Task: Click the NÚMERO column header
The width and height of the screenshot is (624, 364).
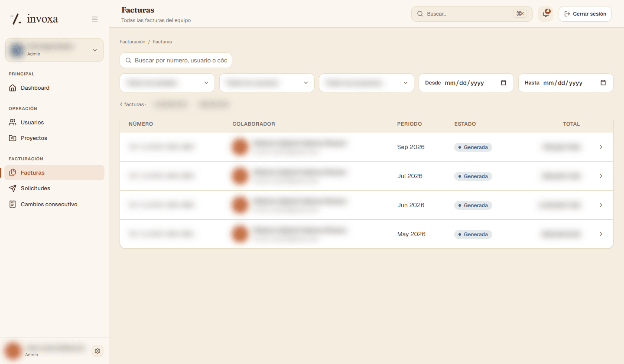Action: (141, 124)
